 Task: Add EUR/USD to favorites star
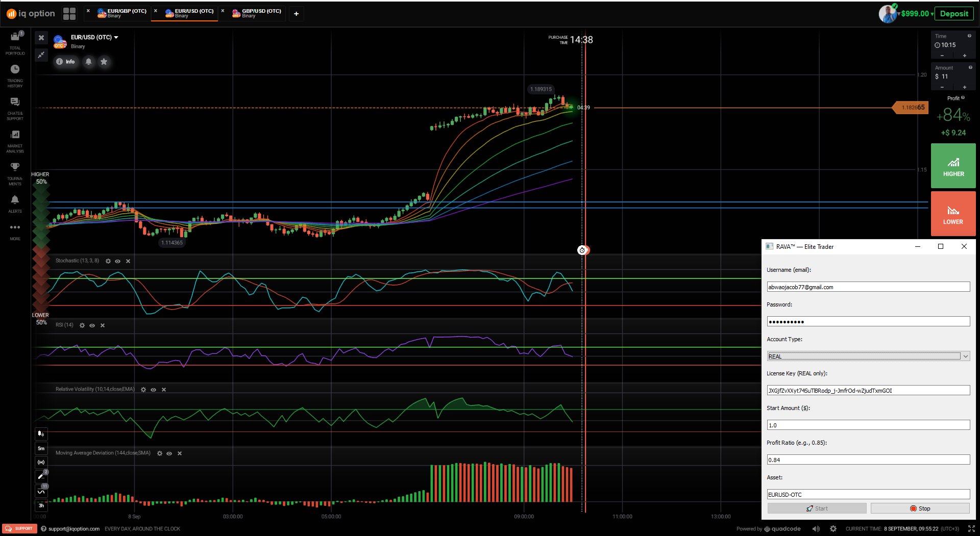[x=104, y=62]
